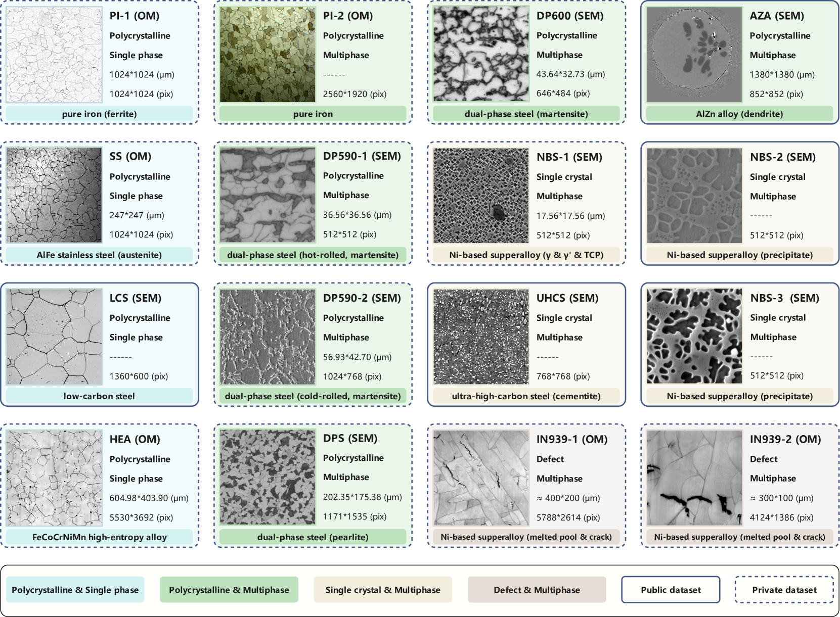Click the precipitate caption under NBS-3
Image resolution: width=840 pixels, height=617 pixels.
click(739, 396)
